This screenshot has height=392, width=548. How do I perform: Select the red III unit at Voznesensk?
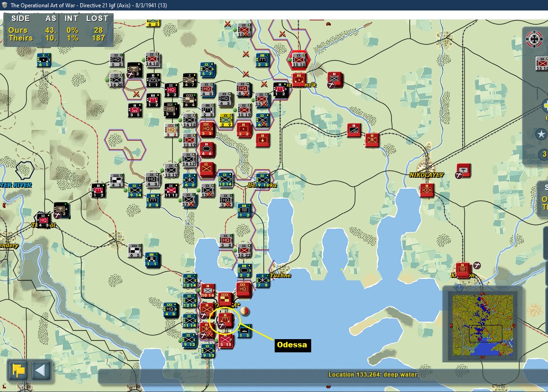click(299, 80)
